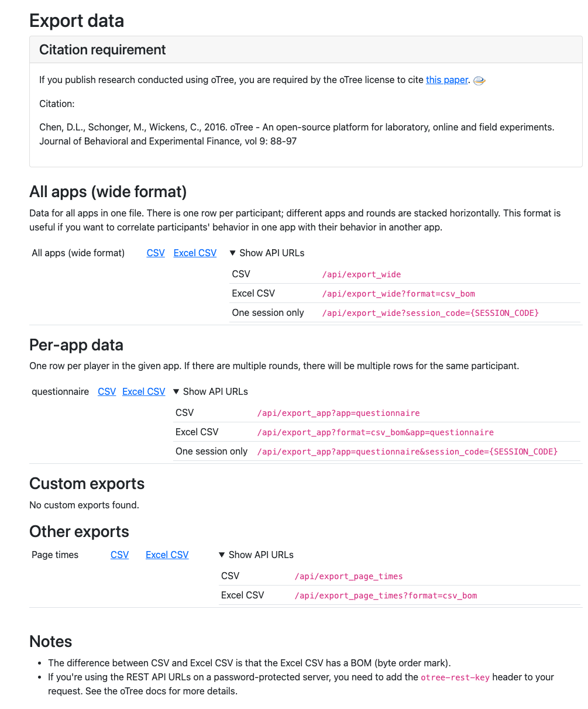Click the export_wide session_code URL
Screen dimensions: 588x709
pyautogui.click(x=430, y=313)
